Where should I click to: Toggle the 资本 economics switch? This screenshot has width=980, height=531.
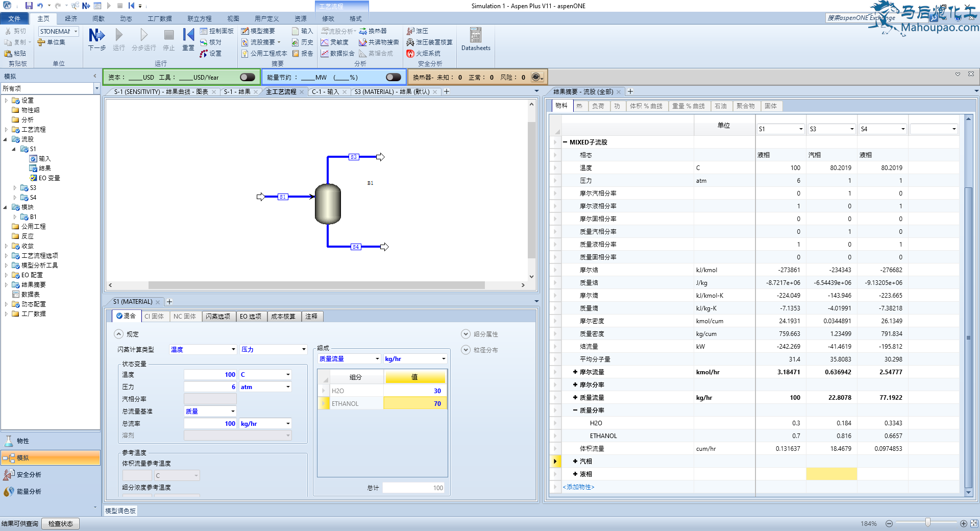[x=248, y=77]
